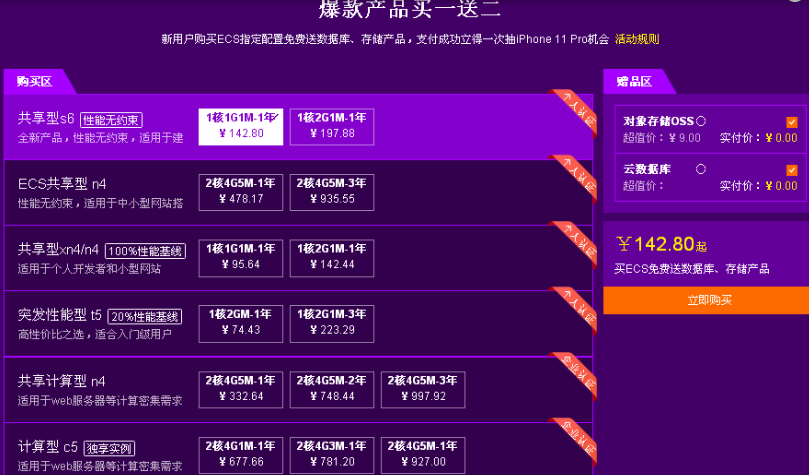Open the 活动规则 link
Viewport: 809px width, 475px height.
point(637,39)
